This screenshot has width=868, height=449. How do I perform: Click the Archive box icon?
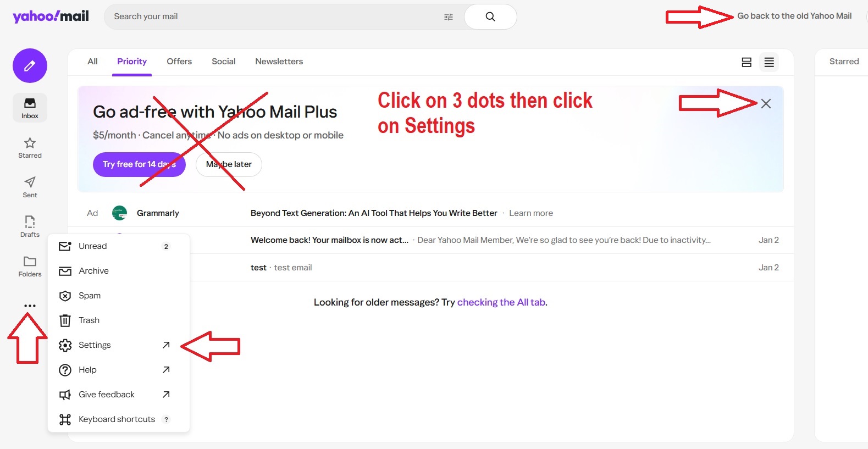click(x=65, y=271)
